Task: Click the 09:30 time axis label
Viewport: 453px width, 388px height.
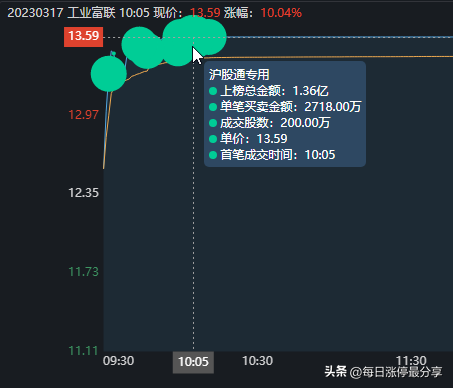Action: pos(118,361)
